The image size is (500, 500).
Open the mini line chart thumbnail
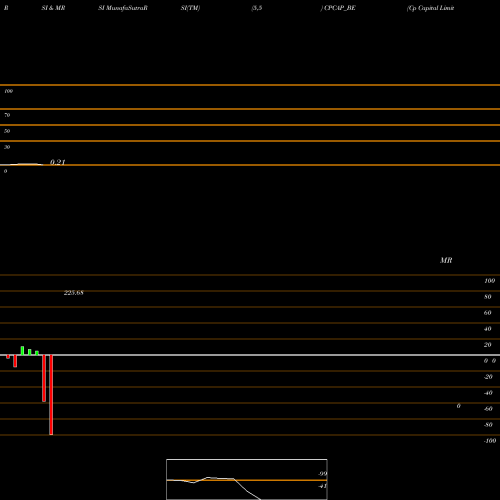click(x=247, y=479)
